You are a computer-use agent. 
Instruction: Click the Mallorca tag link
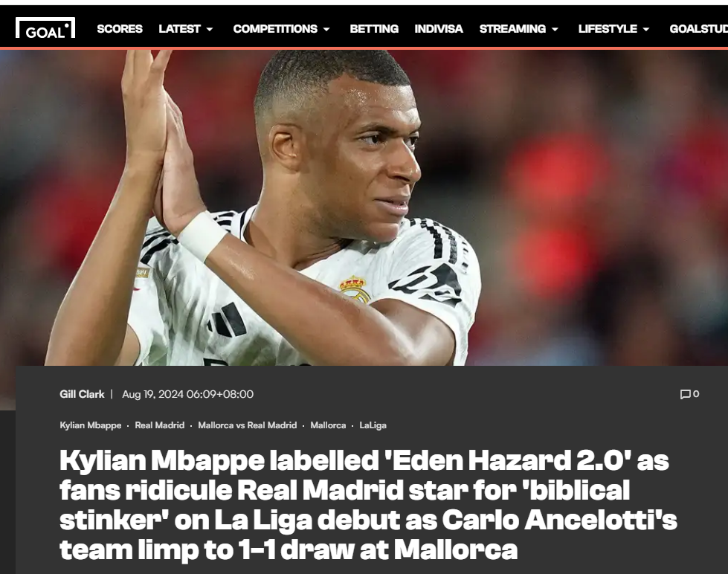pyautogui.click(x=328, y=425)
